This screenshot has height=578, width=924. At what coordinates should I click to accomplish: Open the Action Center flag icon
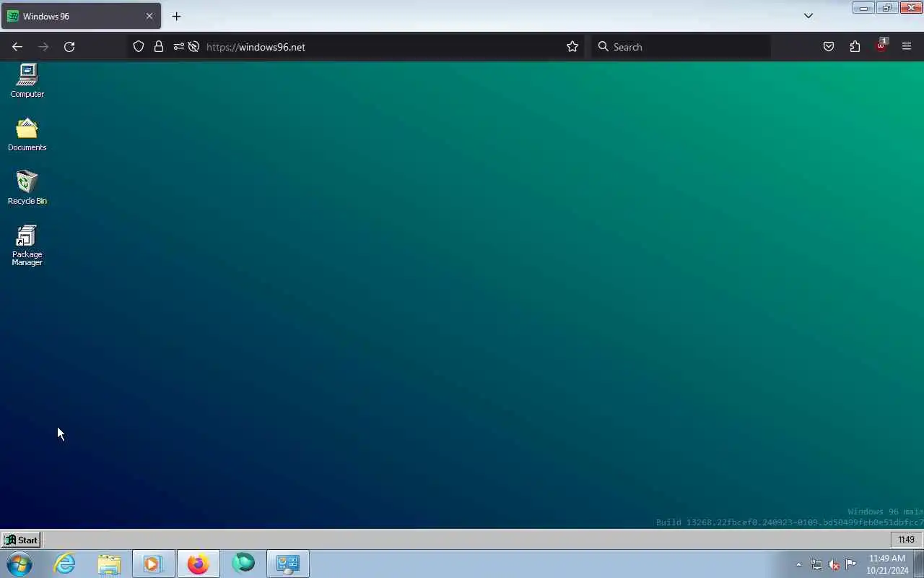[851, 564]
